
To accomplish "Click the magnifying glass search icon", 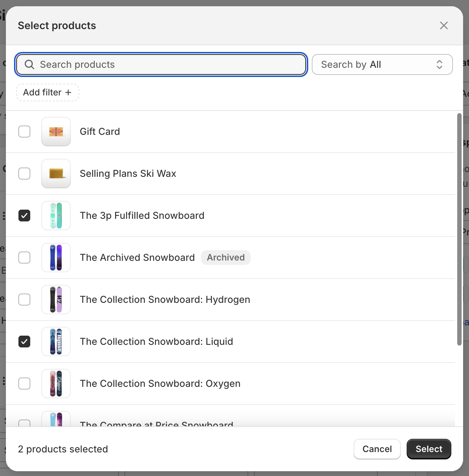I will tap(29, 64).
